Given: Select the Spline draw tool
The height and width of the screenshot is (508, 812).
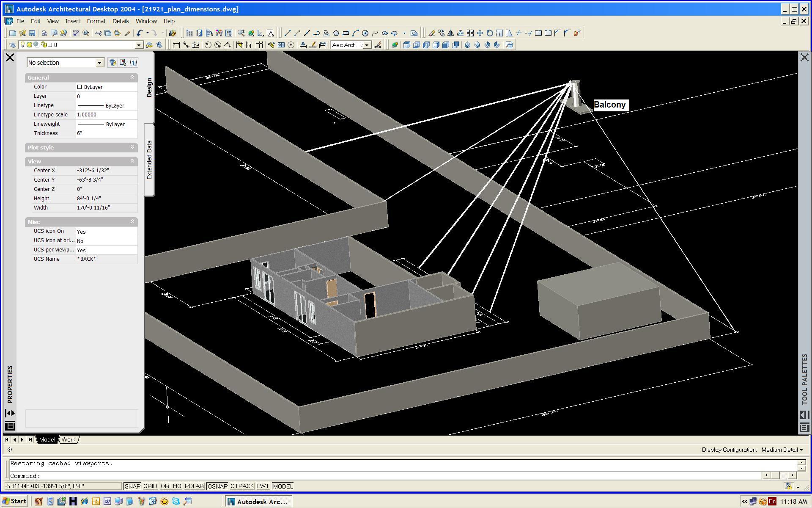Looking at the screenshot, I should point(375,33).
